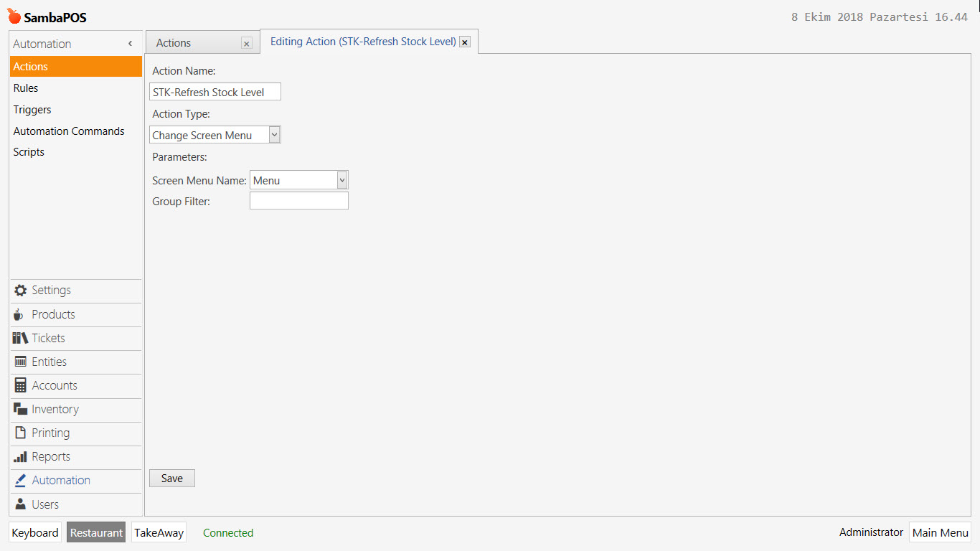Click the Reports bar chart icon
The width and height of the screenshot is (980, 551).
point(20,457)
